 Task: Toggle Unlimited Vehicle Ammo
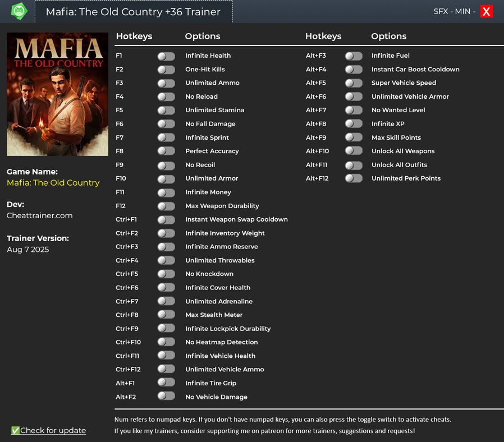[166, 369]
